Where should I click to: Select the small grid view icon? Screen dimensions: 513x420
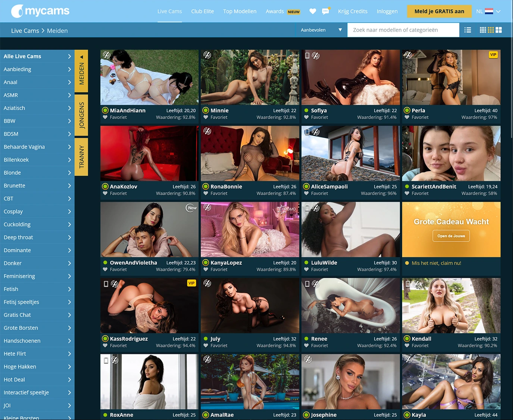(x=483, y=30)
